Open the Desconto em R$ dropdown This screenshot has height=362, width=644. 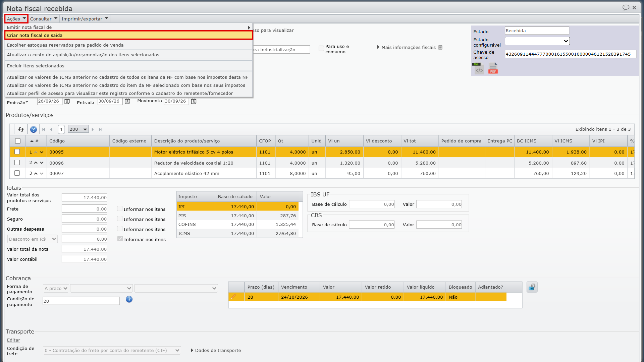pos(33,239)
